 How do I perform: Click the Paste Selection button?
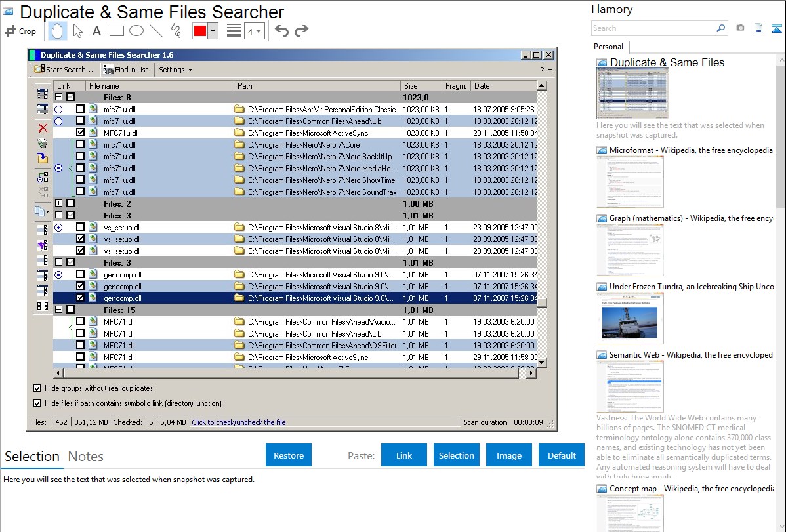tap(456, 455)
